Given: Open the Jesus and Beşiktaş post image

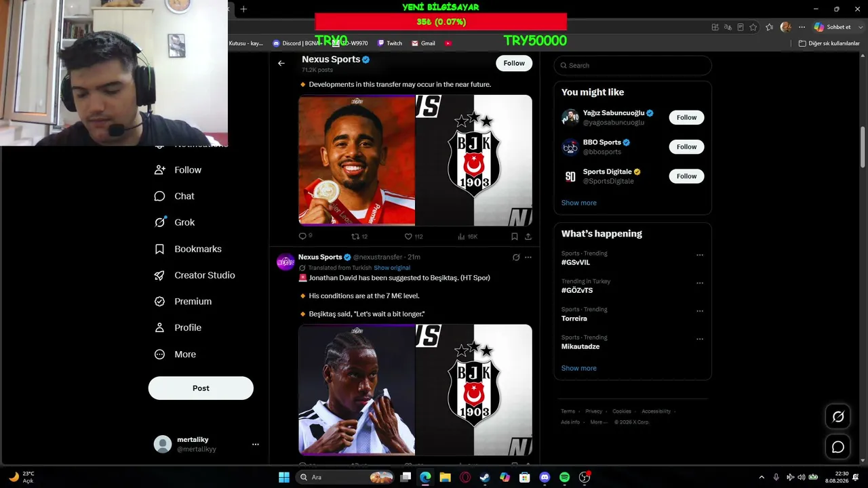Looking at the screenshot, I should [415, 160].
